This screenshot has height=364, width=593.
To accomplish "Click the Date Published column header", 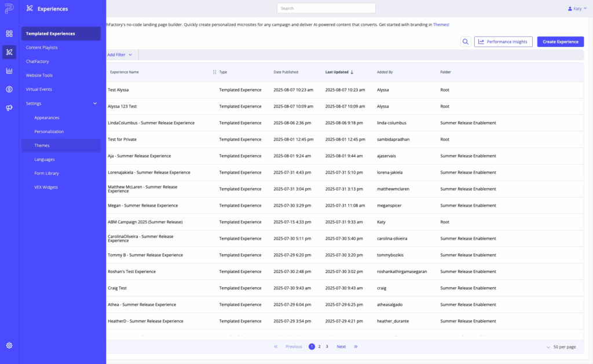I will pos(286,72).
